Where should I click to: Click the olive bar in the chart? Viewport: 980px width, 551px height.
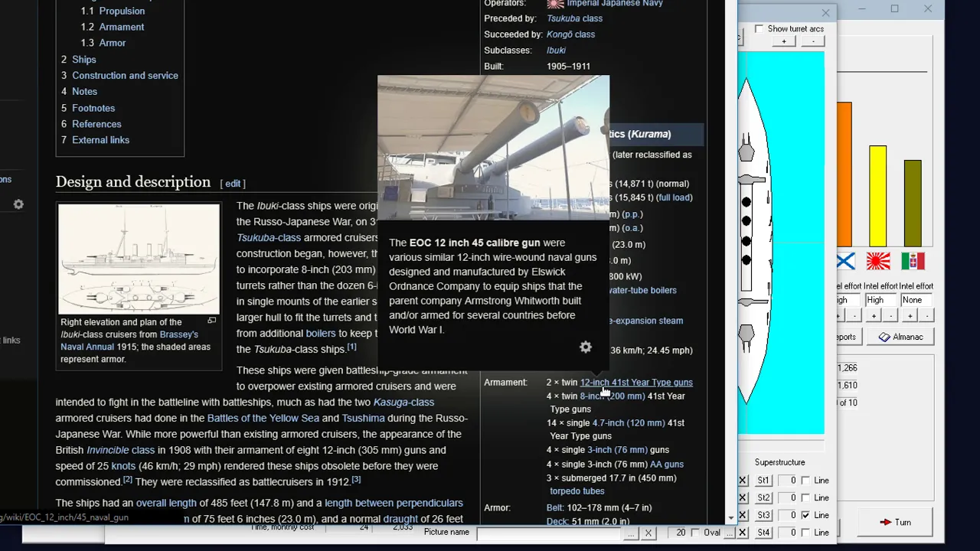pos(912,204)
